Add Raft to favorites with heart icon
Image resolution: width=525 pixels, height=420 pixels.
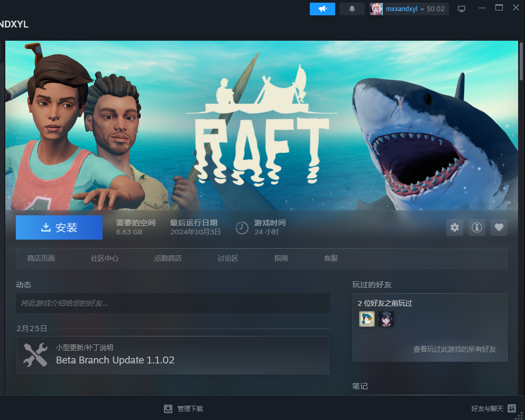(499, 227)
